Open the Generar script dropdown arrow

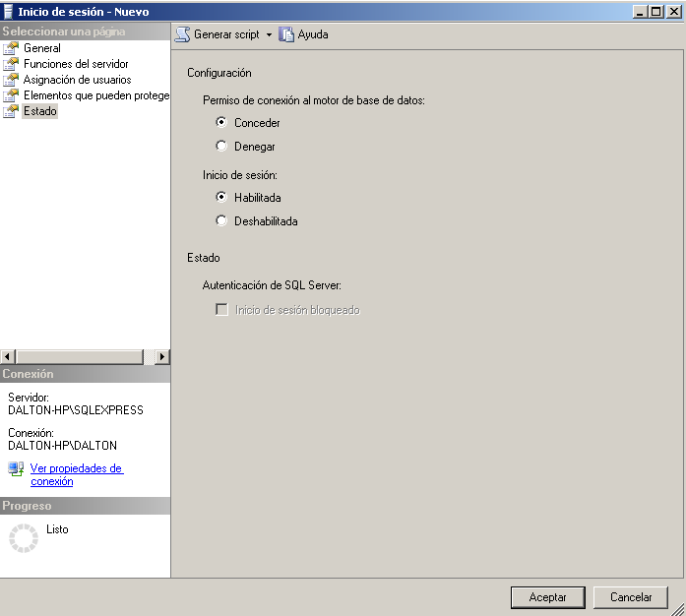pos(269,34)
